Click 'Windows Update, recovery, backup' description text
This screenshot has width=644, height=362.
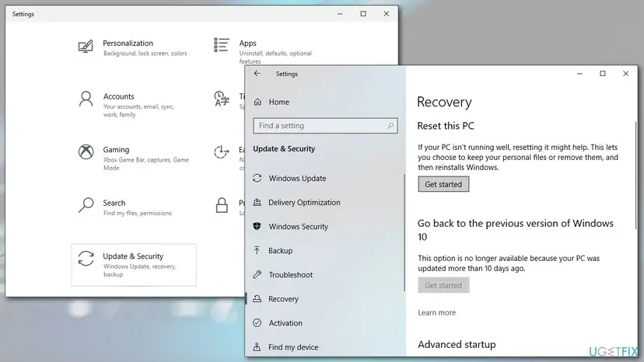(x=140, y=270)
